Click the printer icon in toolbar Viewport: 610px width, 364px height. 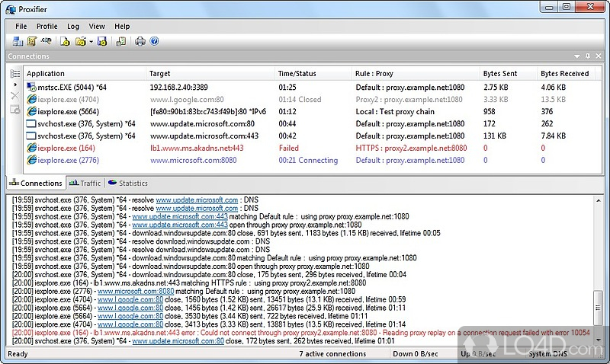click(x=140, y=41)
